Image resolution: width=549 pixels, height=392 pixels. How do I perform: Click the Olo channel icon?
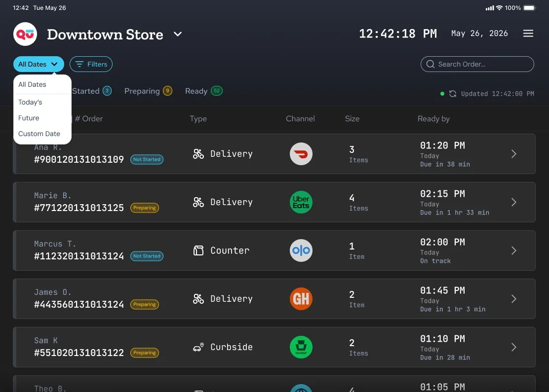tap(301, 250)
